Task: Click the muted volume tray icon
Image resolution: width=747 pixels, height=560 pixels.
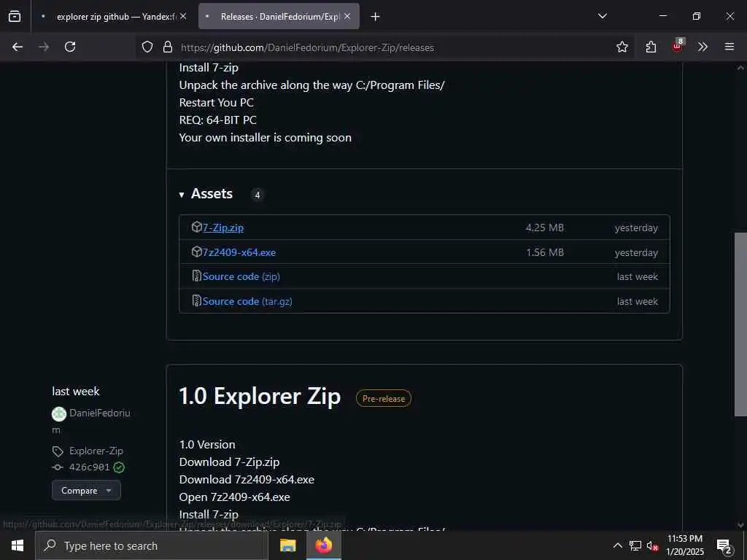Action: (652, 545)
